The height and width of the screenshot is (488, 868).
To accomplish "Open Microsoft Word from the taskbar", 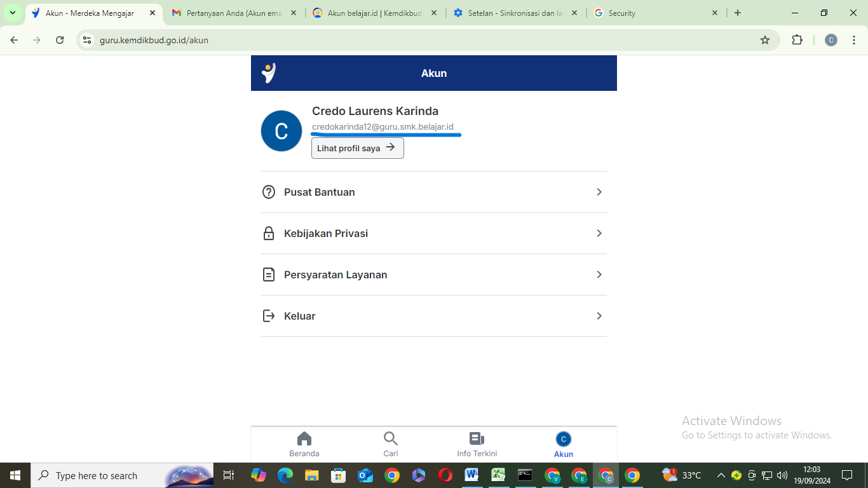I will pyautogui.click(x=471, y=475).
